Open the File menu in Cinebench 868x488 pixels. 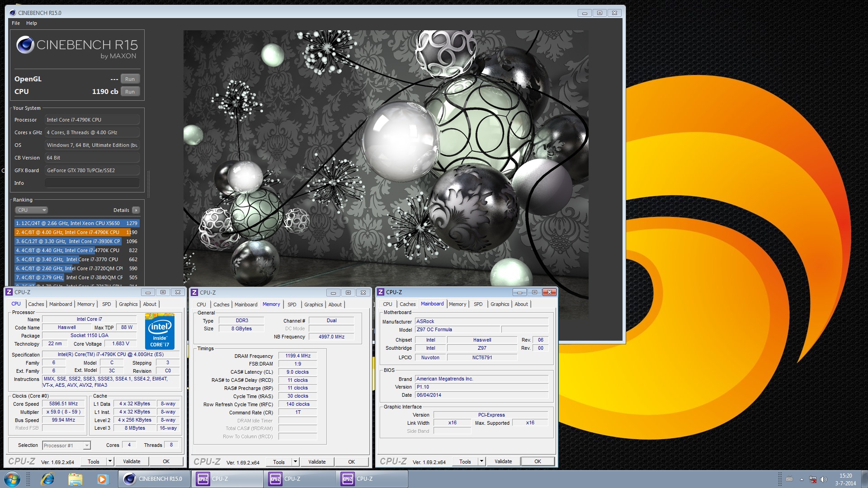(x=16, y=23)
